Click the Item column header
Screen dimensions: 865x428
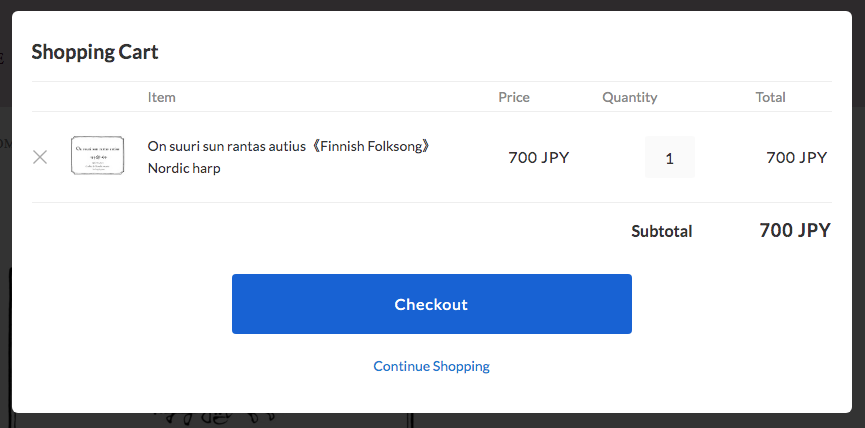pyautogui.click(x=161, y=97)
